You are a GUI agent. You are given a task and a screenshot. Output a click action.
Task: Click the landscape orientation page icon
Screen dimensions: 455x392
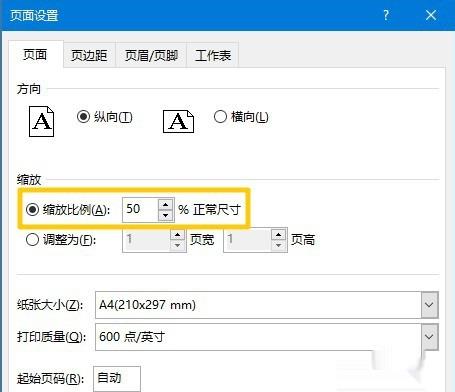click(x=178, y=121)
